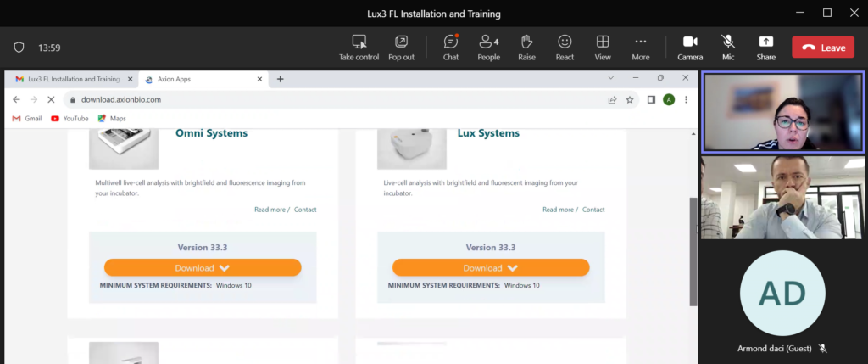Open the View layout options
This screenshot has width=868, height=364.
click(603, 48)
